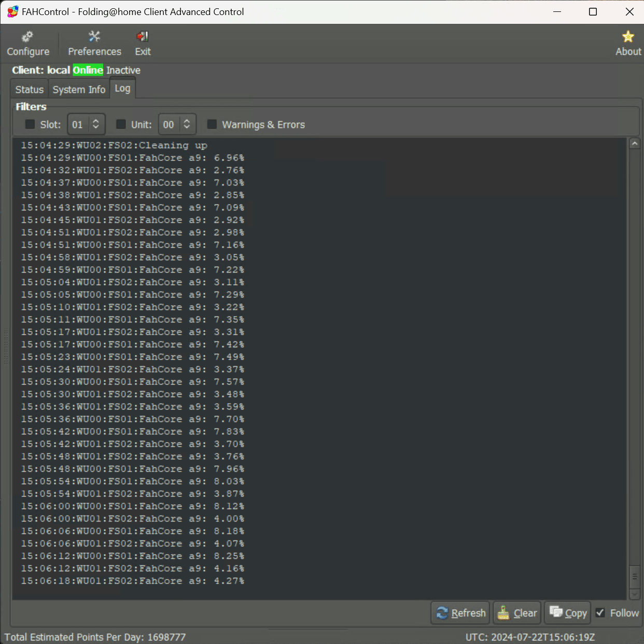This screenshot has height=644, width=644.
Task: Click the Slot number spinner arrows
Action: 96,124
